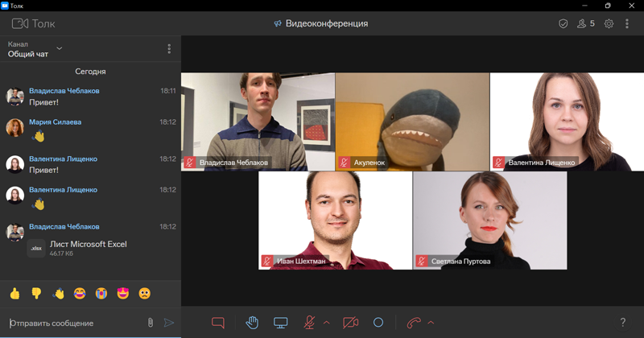The width and height of the screenshot is (644, 338).
Task: Click the security shield icon
Action: click(563, 24)
